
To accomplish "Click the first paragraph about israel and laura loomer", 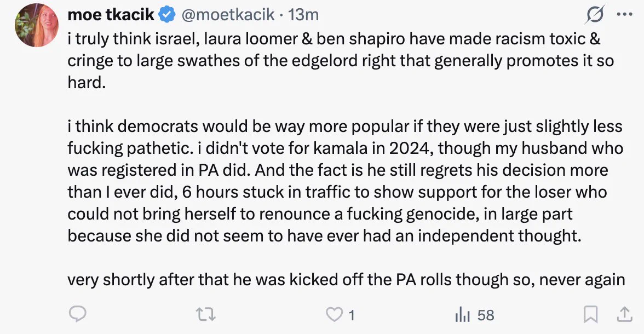I will pos(341,60).
